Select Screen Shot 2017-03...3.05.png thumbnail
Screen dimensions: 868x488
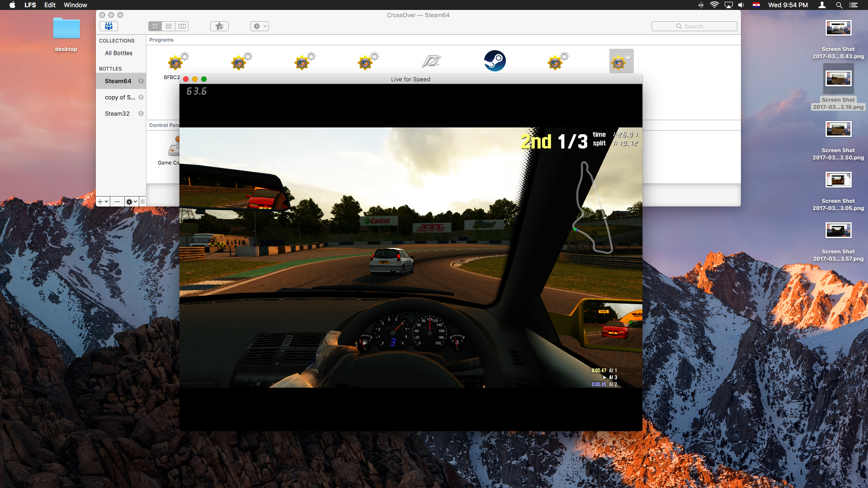pyautogui.click(x=838, y=180)
